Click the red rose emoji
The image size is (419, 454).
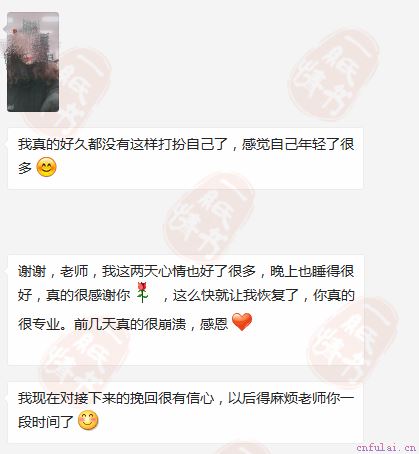[143, 292]
